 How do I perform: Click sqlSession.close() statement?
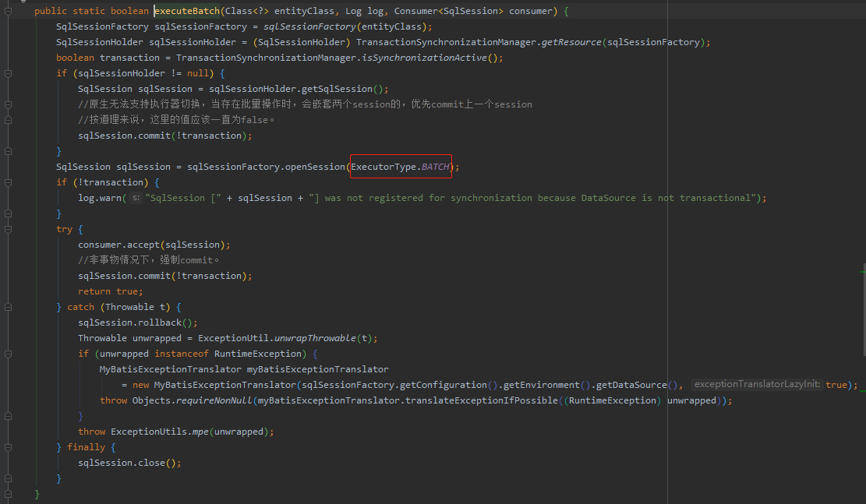[129, 463]
